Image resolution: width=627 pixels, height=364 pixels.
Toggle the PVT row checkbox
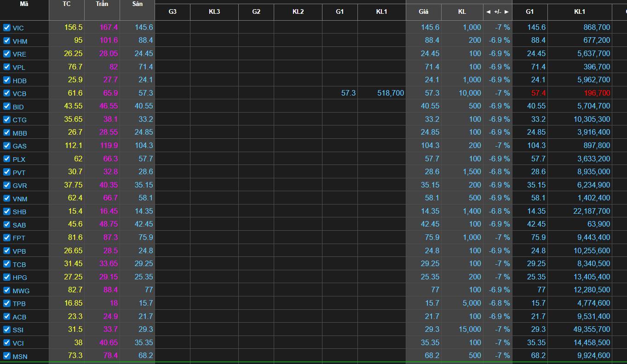[7, 172]
